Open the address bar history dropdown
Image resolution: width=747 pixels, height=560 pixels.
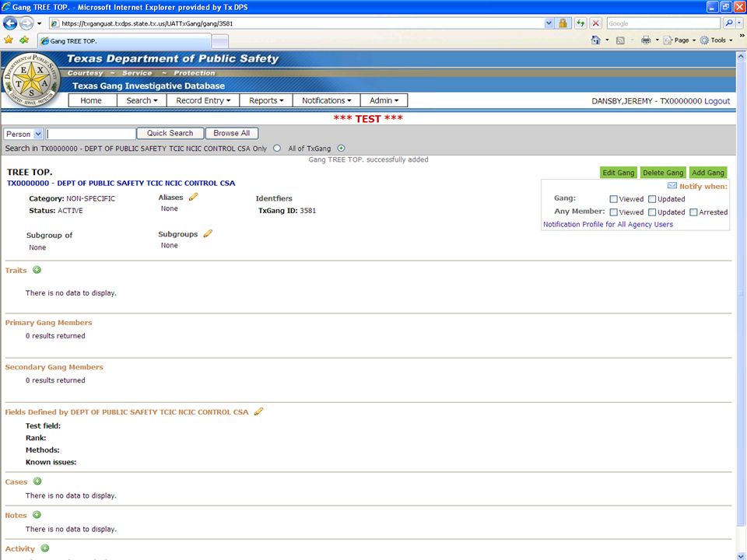tap(549, 23)
